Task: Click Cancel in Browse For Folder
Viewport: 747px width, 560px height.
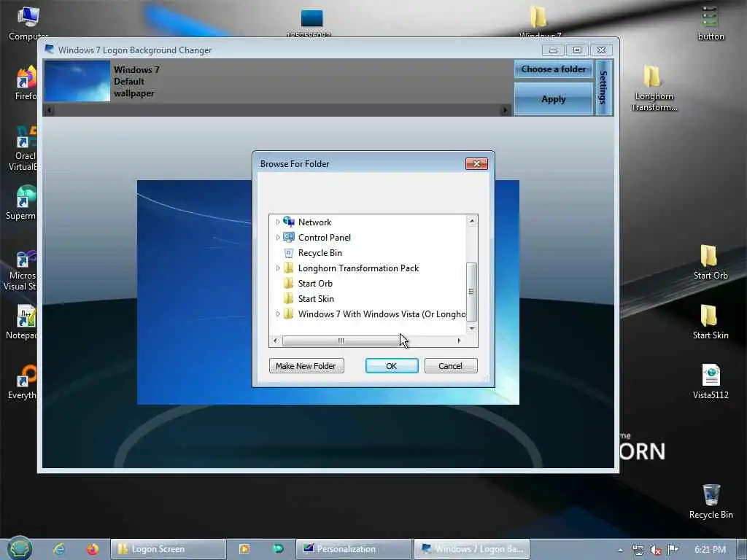Action: tap(451, 366)
